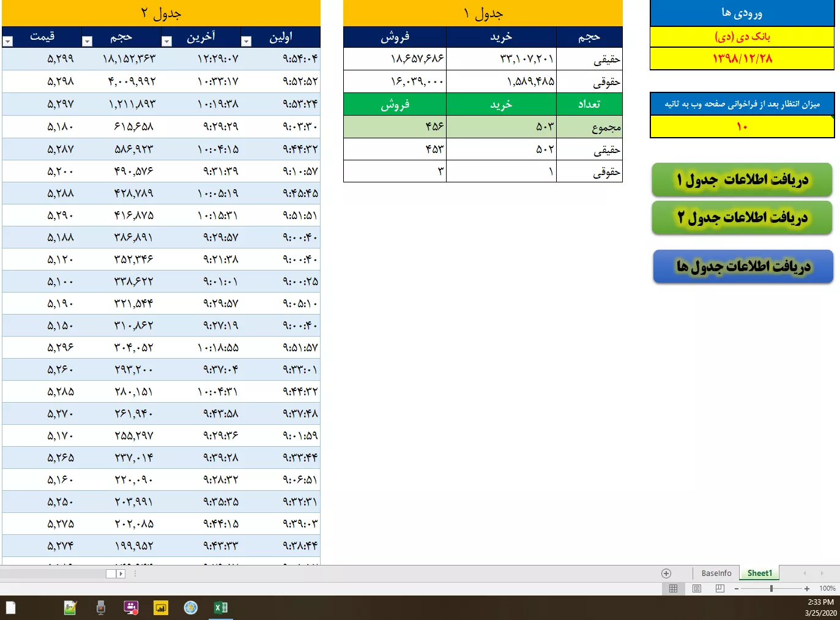Open the اولین column filter dropdown
Viewport: 840px width, 620px height.
pyautogui.click(x=246, y=42)
